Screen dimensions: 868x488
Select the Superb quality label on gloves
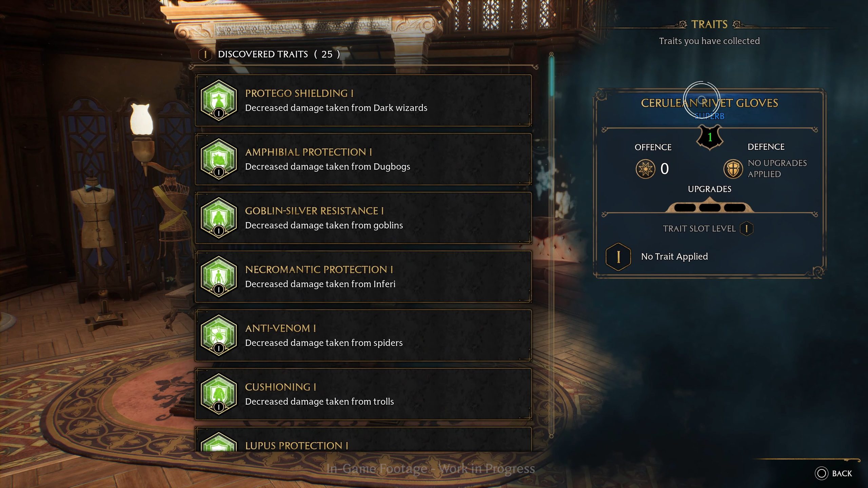tap(709, 116)
